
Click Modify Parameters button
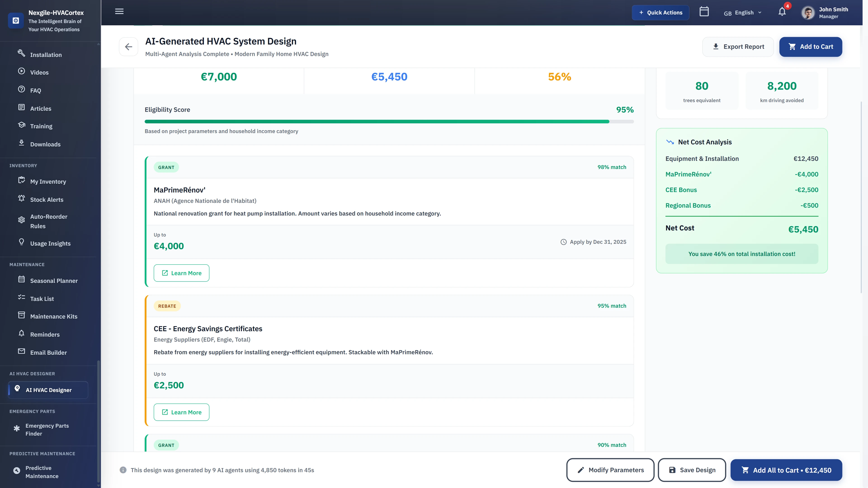(x=610, y=470)
